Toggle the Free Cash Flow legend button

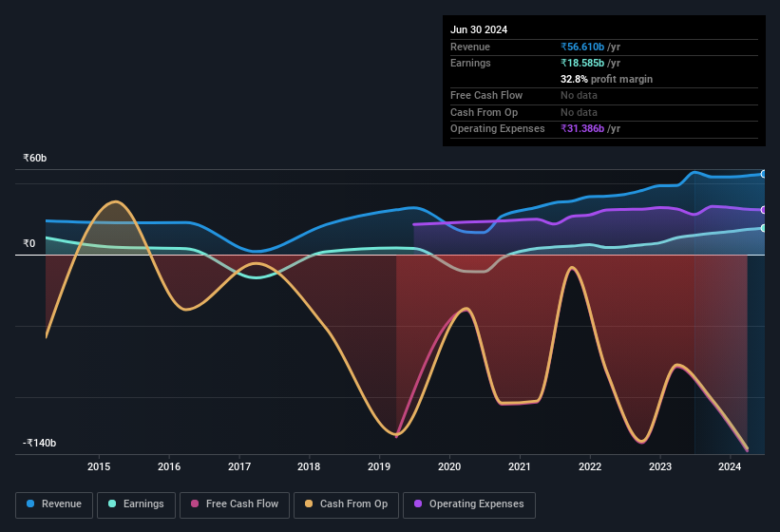click(235, 504)
